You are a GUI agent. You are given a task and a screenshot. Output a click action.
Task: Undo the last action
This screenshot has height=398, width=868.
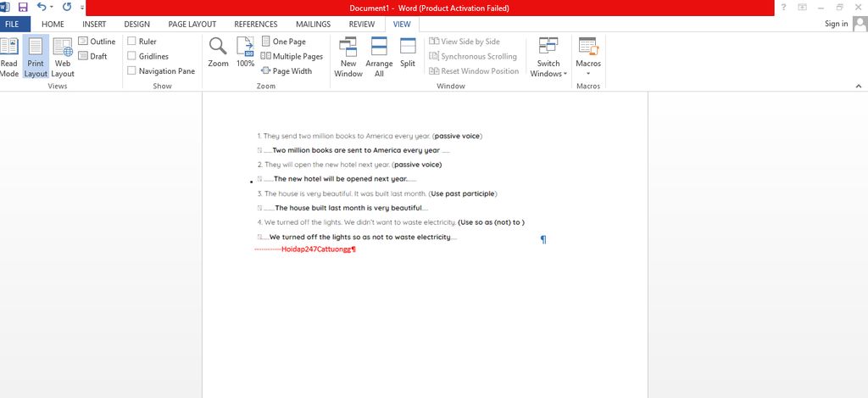pos(42,7)
